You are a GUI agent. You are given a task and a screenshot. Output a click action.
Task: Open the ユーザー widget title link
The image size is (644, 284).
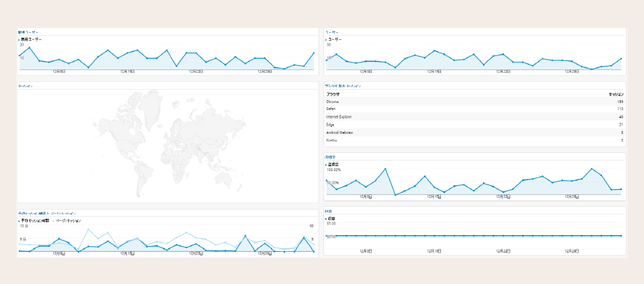[332, 32]
